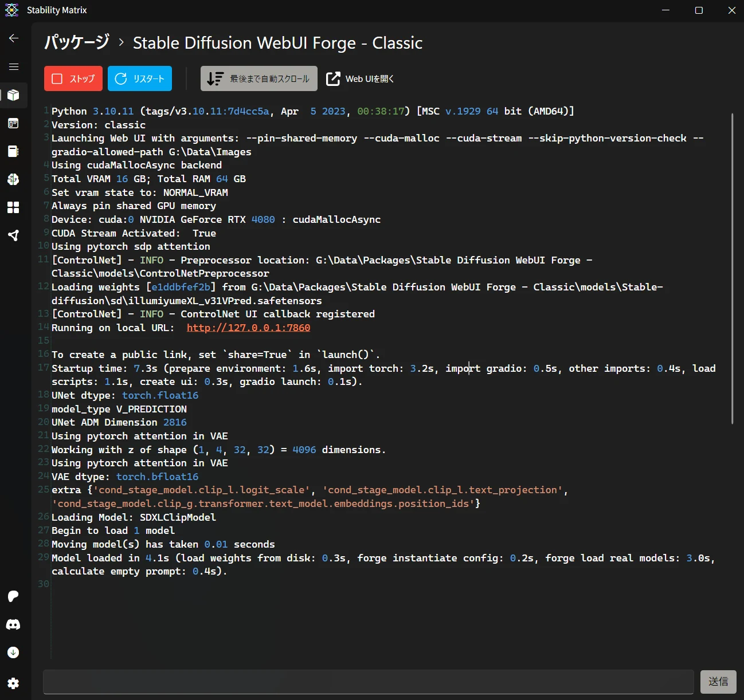744x700 pixels.
Task: Click the 'Stable Diffusion WebUI Forge - Classic' heading
Action: pyautogui.click(x=278, y=42)
